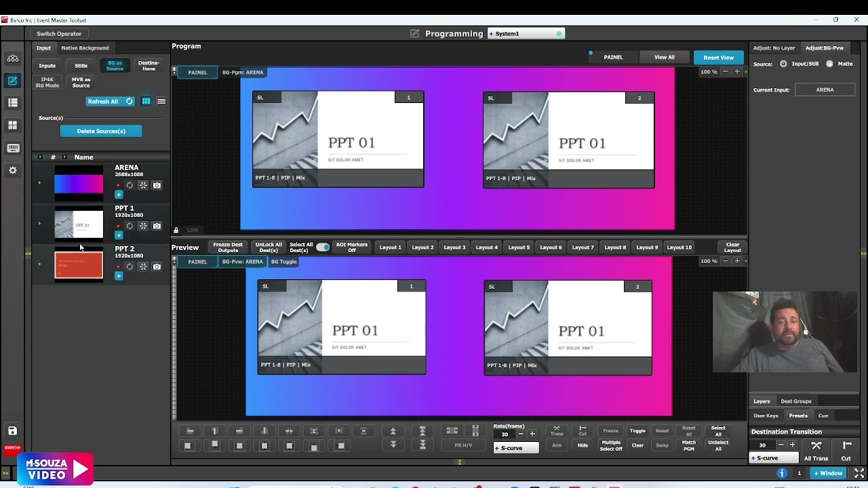The height and width of the screenshot is (488, 868).
Task: Capture still with PPT 1 camera icon
Action: click(157, 226)
